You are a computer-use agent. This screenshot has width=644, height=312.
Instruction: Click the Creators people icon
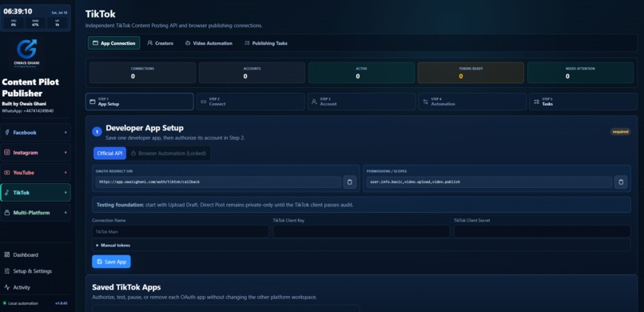tap(150, 42)
